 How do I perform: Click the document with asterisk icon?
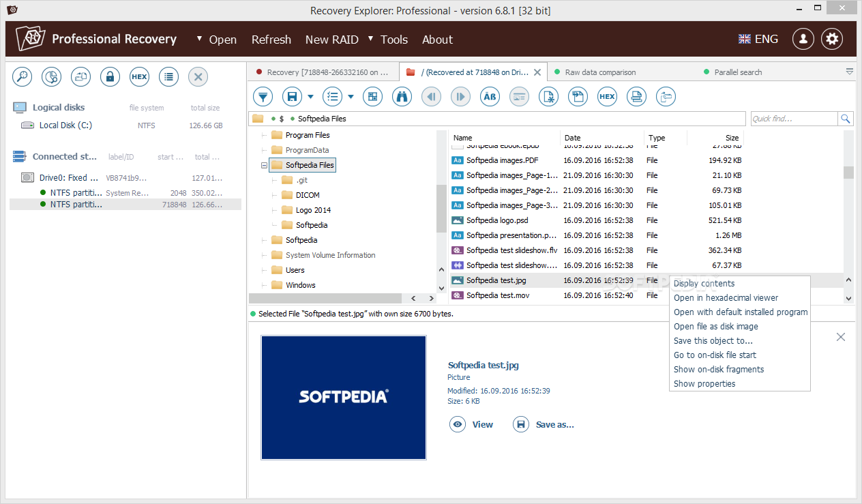tap(548, 97)
